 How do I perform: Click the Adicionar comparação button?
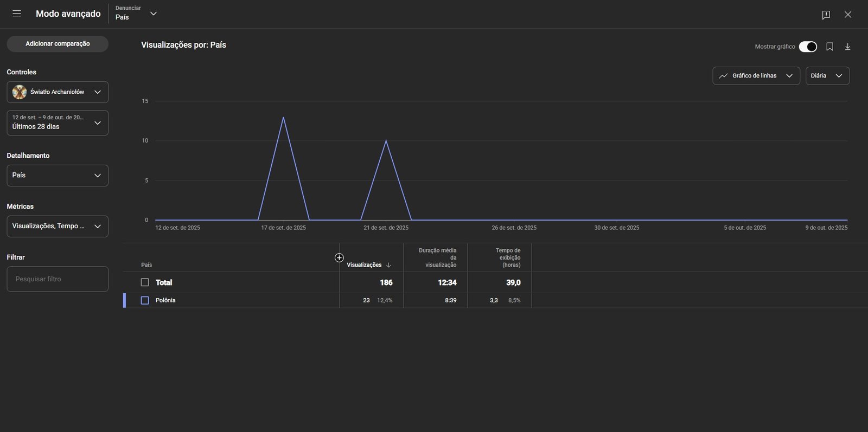click(58, 44)
